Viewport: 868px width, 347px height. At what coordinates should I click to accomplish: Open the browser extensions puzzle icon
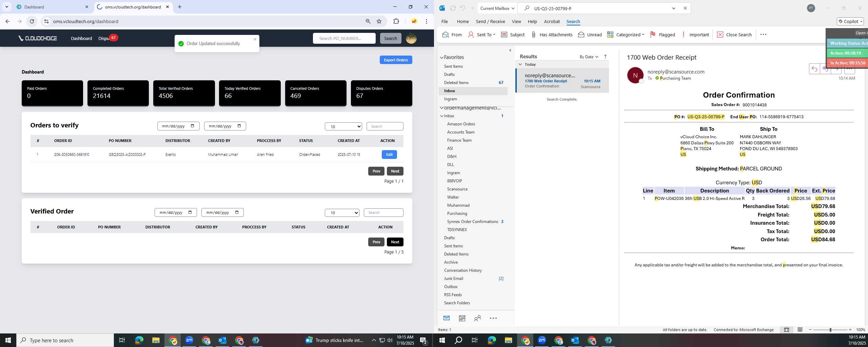click(x=396, y=21)
